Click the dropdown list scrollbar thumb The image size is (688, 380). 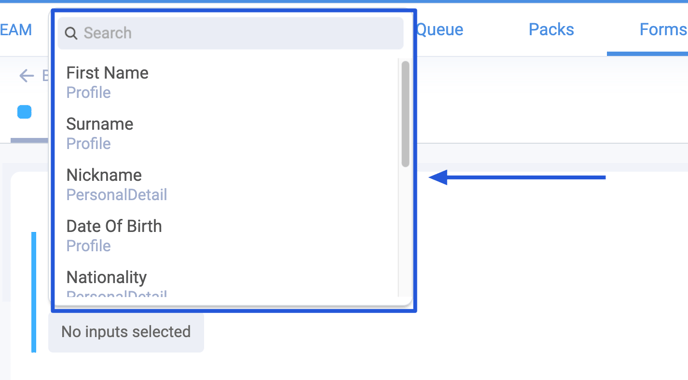pyautogui.click(x=405, y=114)
